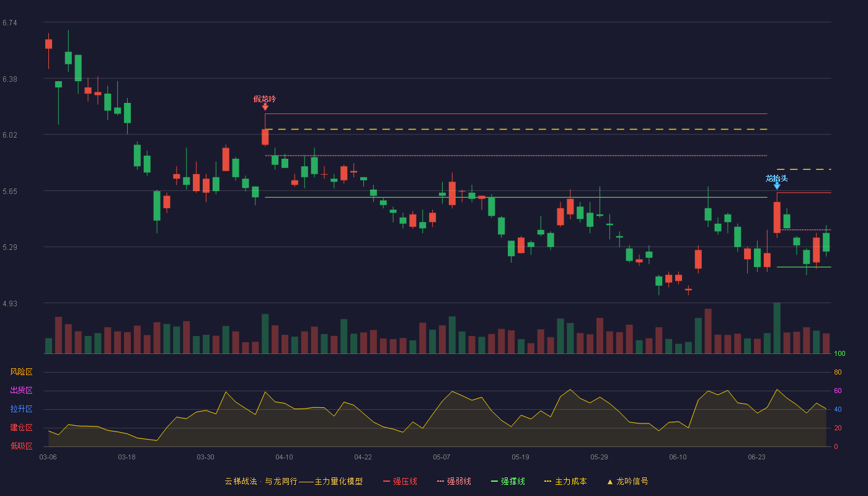Screen dimensions: 868x496
Task: Click the 6.74 price axis label
Action: click(10, 23)
